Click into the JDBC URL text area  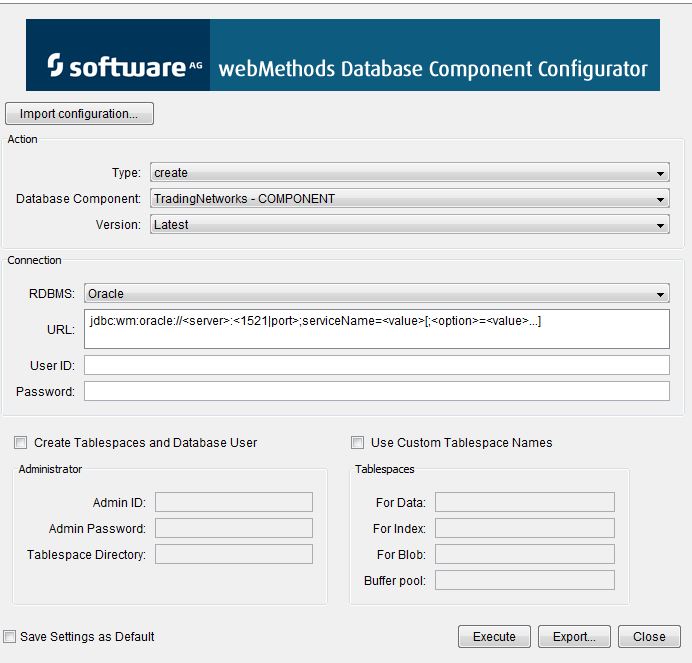click(x=376, y=329)
